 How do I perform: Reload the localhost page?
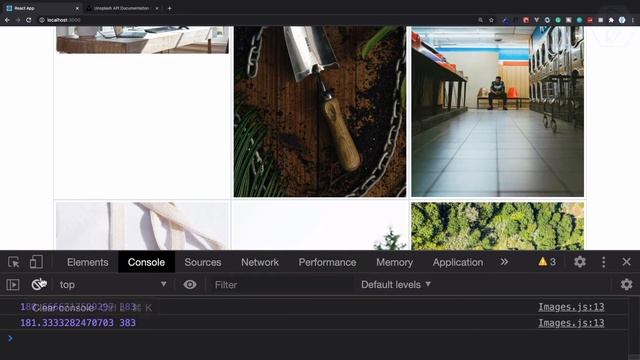coord(29,20)
